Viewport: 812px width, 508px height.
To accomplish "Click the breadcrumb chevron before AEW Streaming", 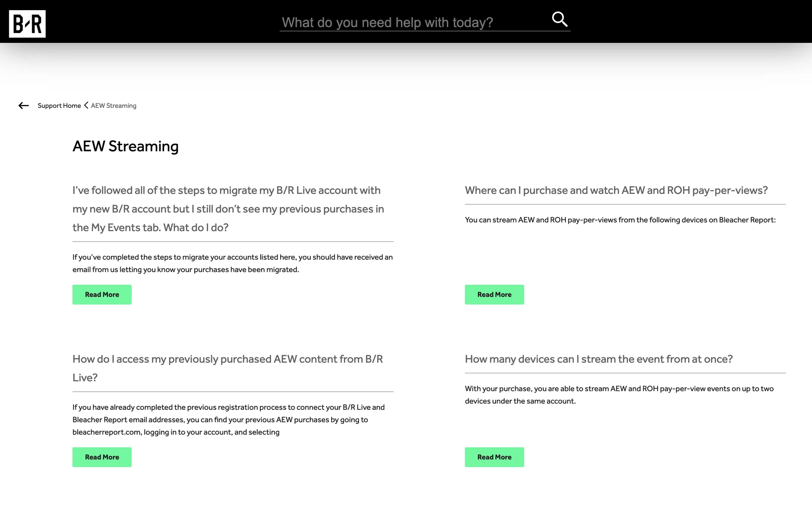I will 86,105.
